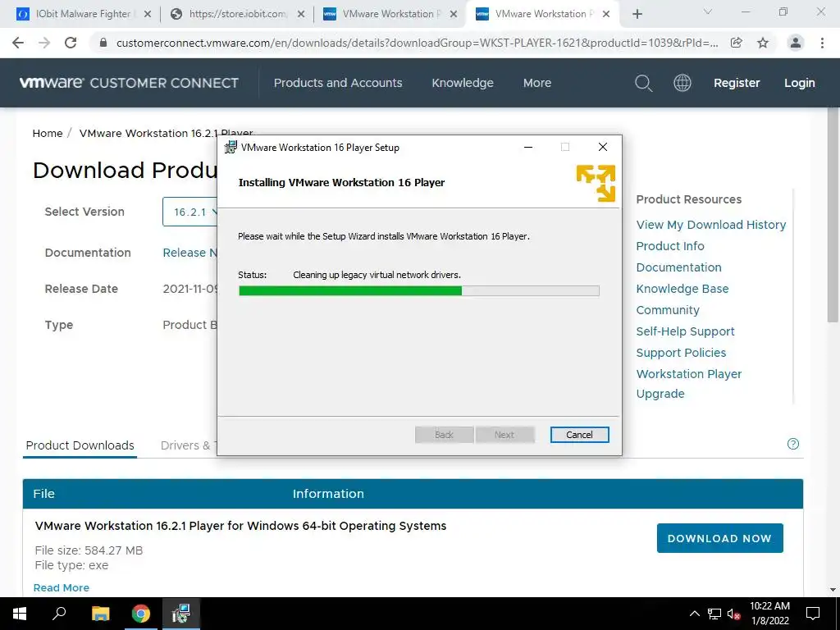Click the Chrome forward arrow icon
Screen dimensions: 840x630
pyautogui.click(x=44, y=43)
